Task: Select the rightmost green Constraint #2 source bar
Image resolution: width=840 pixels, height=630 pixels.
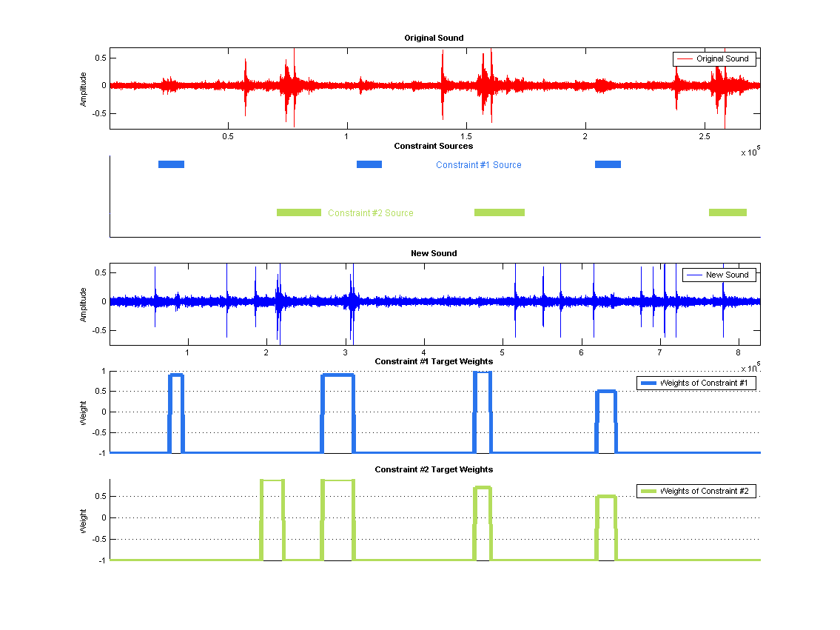Action: (728, 212)
